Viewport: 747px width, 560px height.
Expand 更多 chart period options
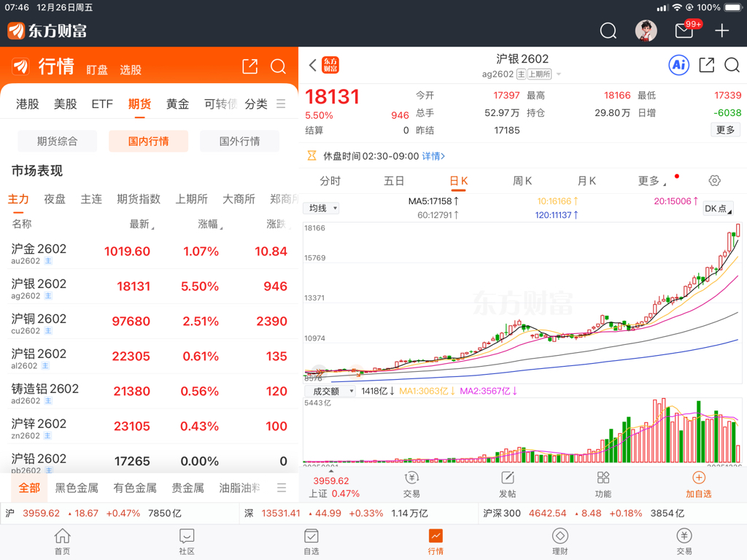point(651,181)
